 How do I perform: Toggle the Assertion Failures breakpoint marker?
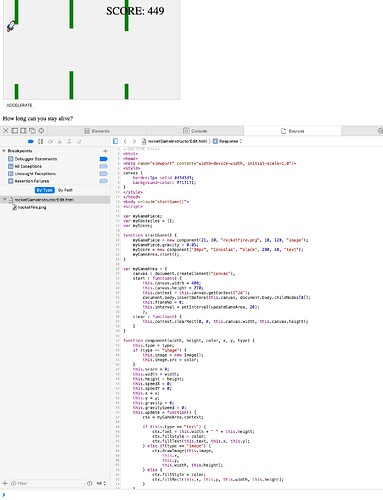104,181
